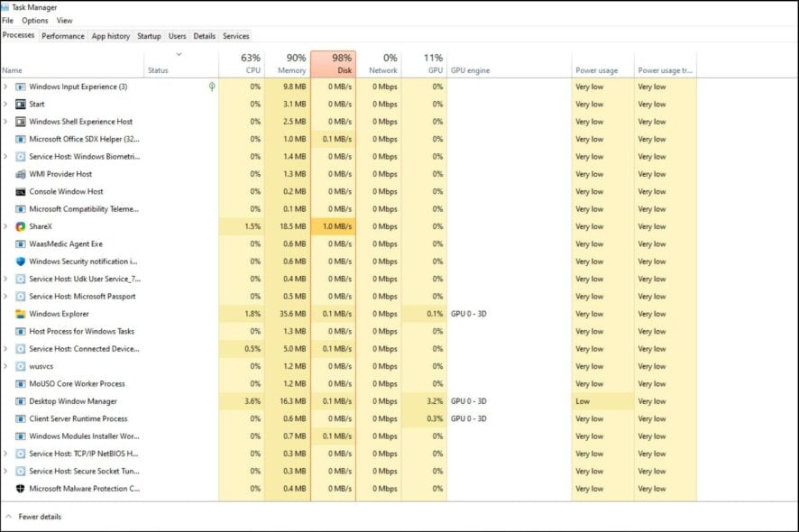The height and width of the screenshot is (532, 799).
Task: Click the Microsoft Office SDX Helper icon
Action: tap(21, 139)
